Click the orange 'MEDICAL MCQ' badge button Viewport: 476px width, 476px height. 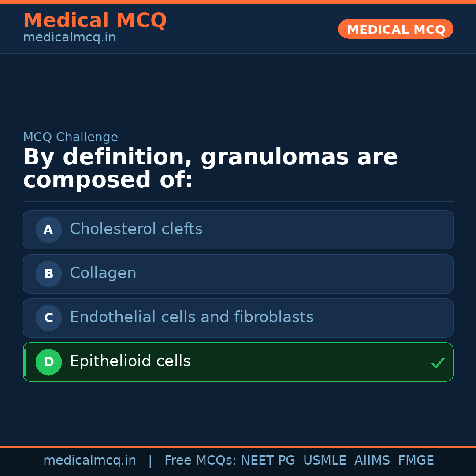tap(395, 30)
